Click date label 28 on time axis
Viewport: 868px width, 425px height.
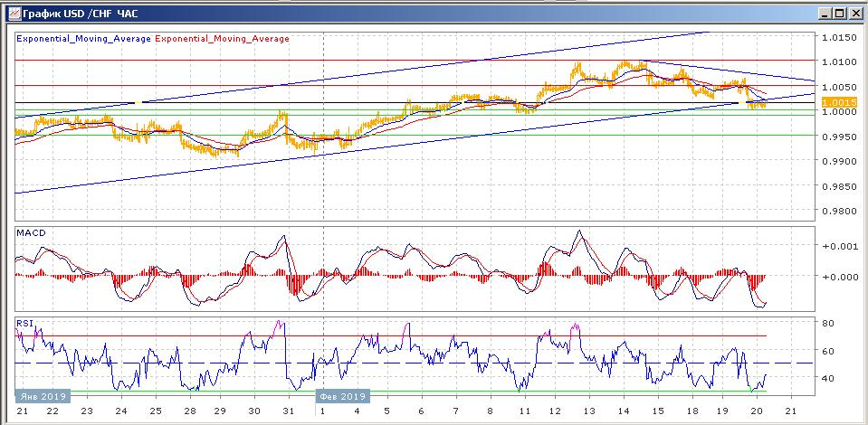click(x=190, y=411)
